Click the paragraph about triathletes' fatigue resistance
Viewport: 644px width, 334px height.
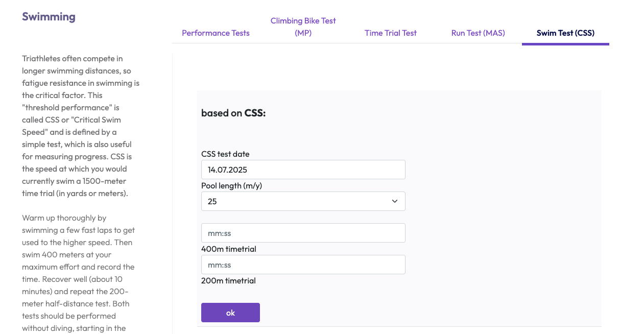(x=81, y=126)
